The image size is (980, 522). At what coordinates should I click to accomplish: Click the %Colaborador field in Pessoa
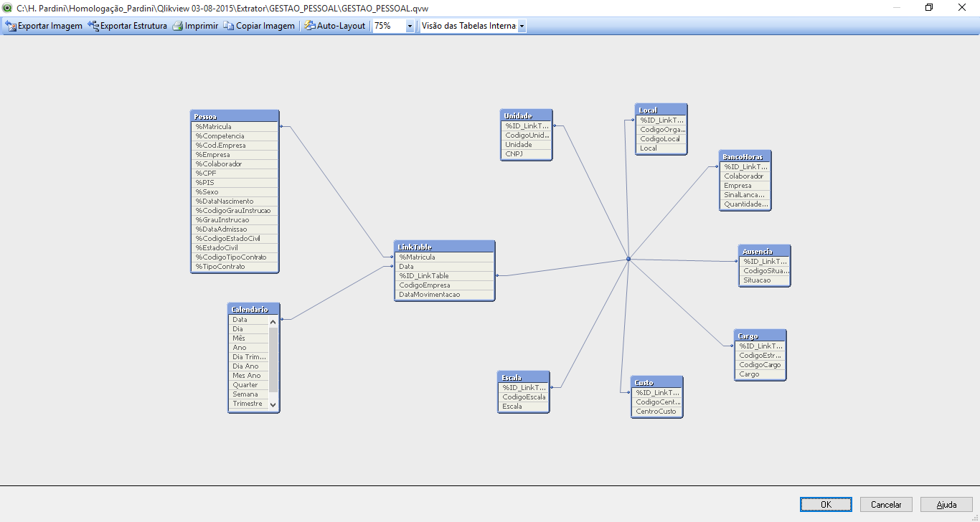[x=235, y=163]
